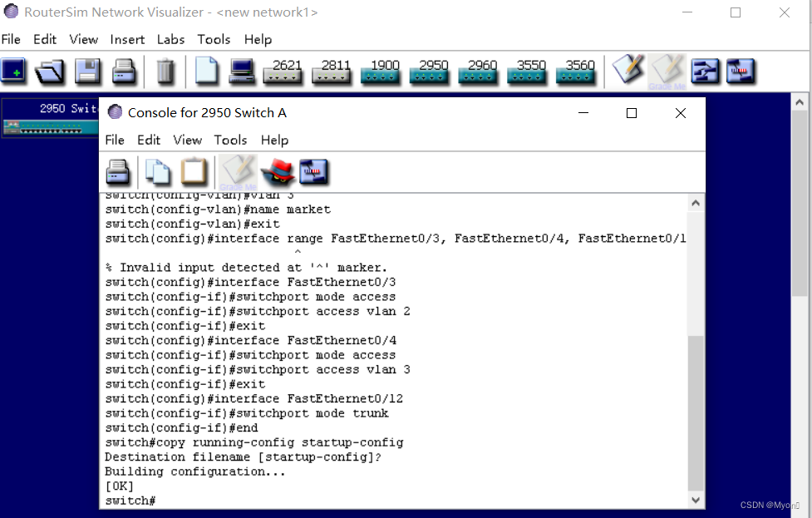Insert a 2960 switch
The height and width of the screenshot is (518, 812).
[x=477, y=72]
